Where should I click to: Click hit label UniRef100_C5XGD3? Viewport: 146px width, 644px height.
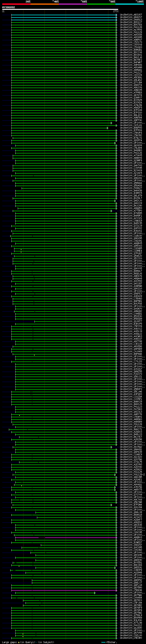(x=131, y=48)
